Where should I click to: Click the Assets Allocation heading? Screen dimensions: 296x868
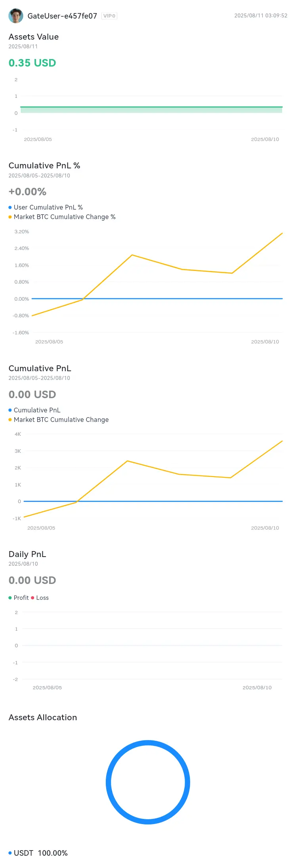tap(43, 717)
